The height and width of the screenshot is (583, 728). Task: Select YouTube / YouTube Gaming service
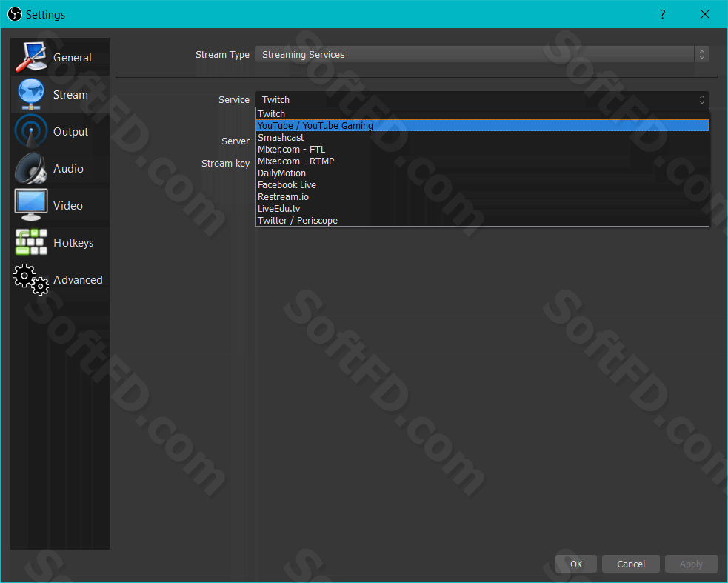482,125
